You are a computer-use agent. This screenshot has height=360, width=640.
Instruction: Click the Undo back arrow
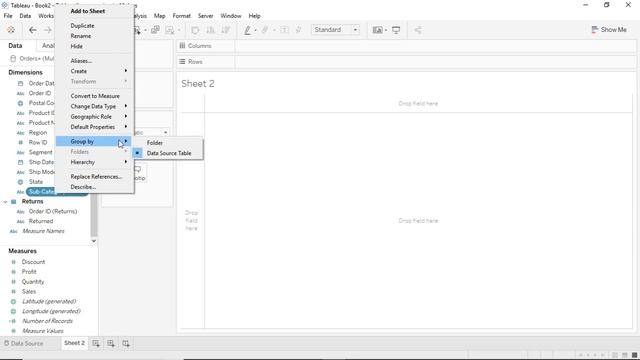pos(33,30)
